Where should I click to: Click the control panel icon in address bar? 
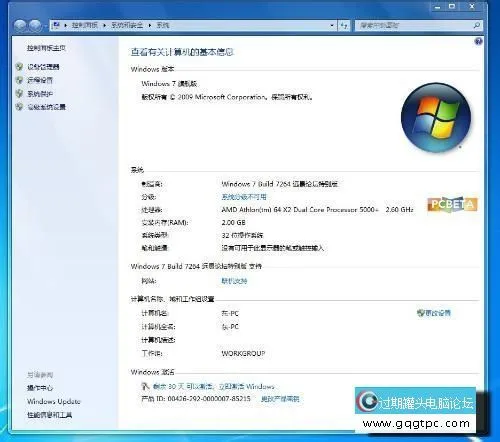tap(56, 25)
